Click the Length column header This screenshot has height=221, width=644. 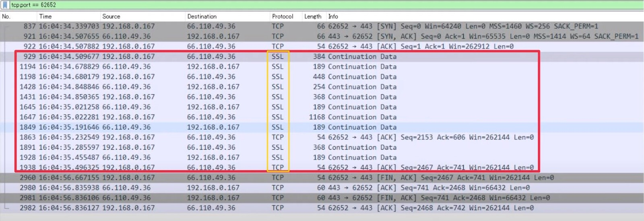(x=313, y=17)
